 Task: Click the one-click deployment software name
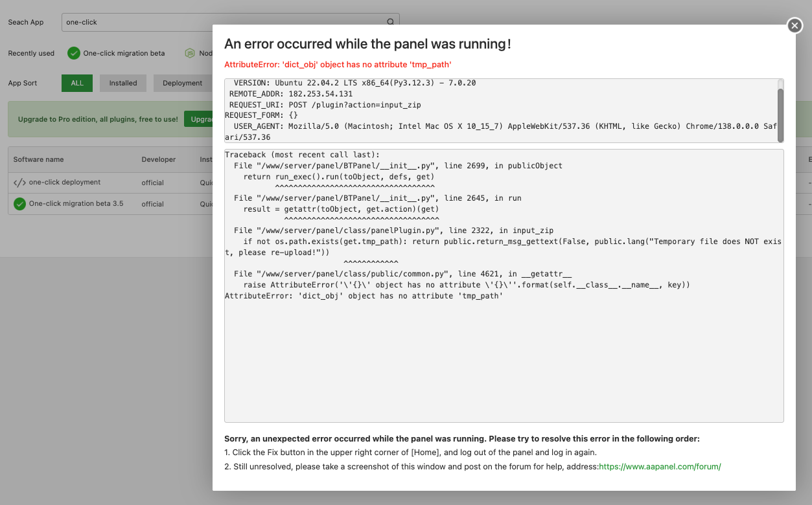pos(65,183)
